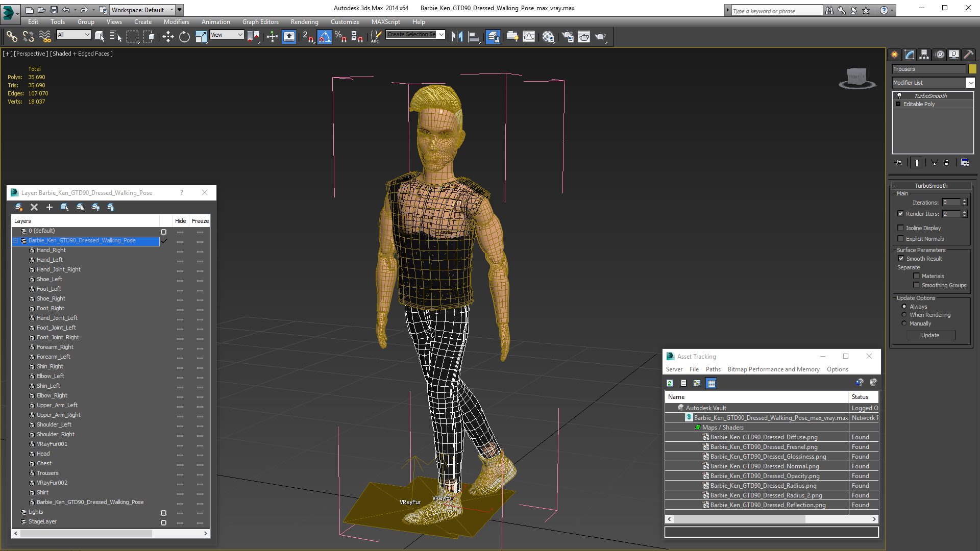Switch to Hierarchy command panel tab
Screen dimensions: 980x551
(x=924, y=55)
